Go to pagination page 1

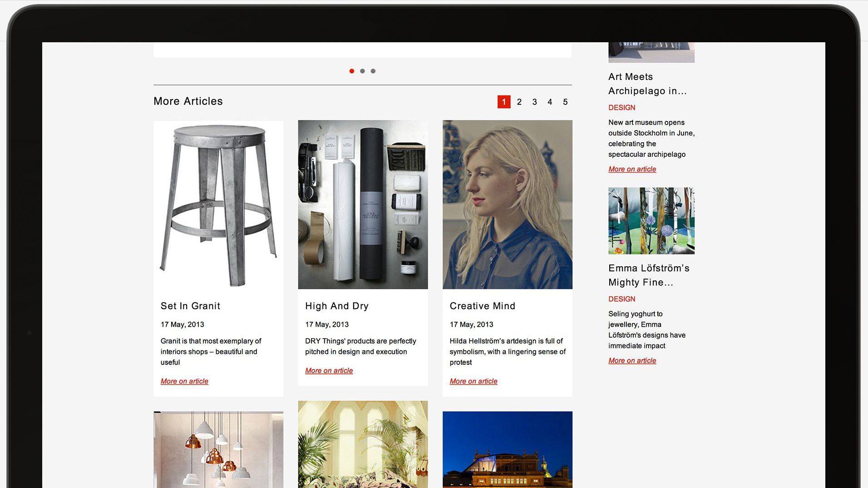[504, 102]
